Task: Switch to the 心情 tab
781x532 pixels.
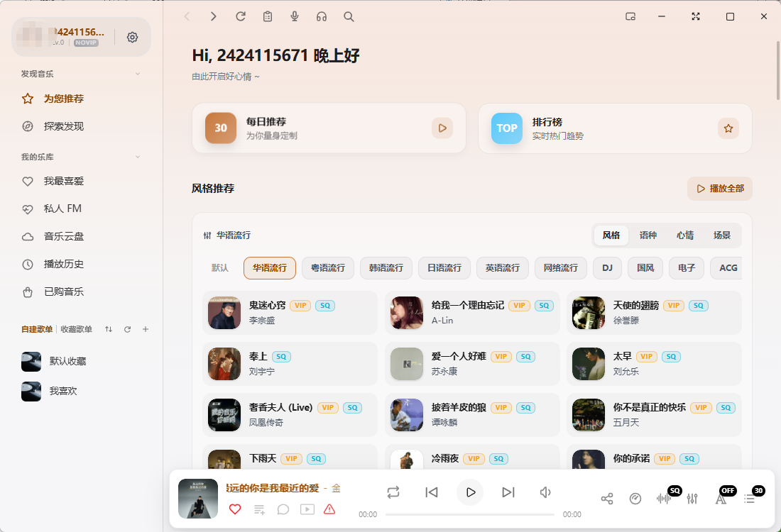Action: (x=685, y=235)
